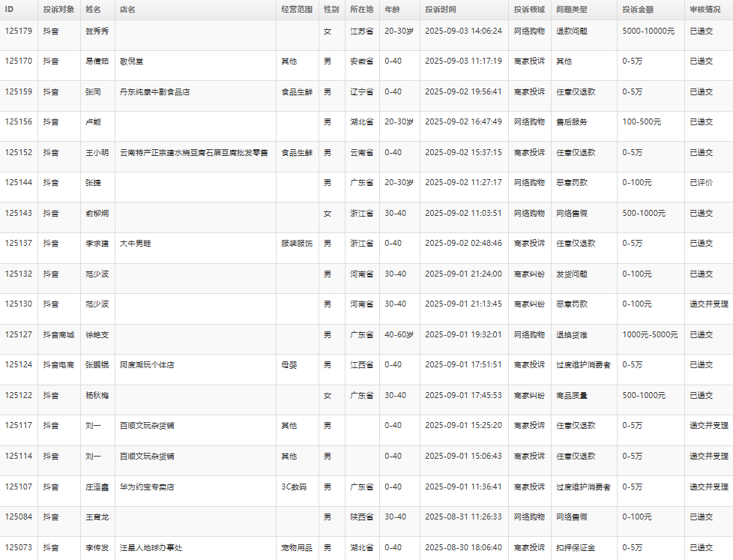Click the 宠物用品 business scope cell

pos(296,548)
